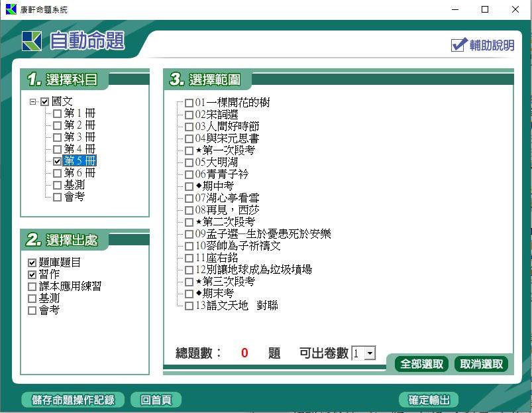532x413 pixels.
Task: Click the 康軒 logo beside 自動命題
Action: [x=32, y=41]
